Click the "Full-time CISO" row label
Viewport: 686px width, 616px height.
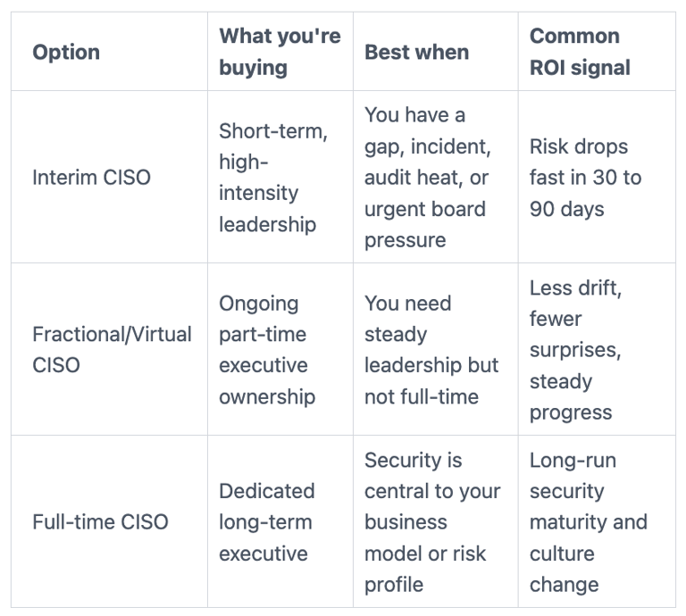100,522
